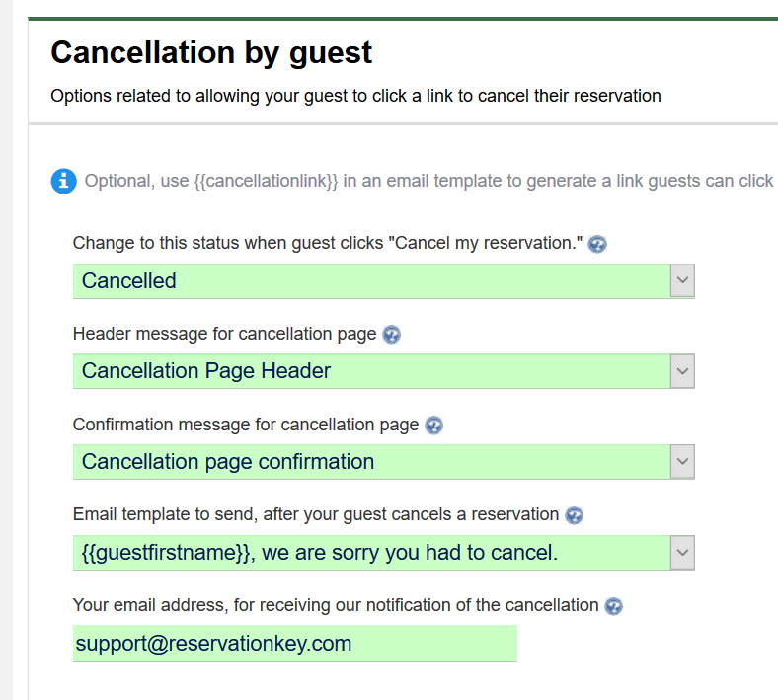Click "Header message for cancellation page" label
Viewport: 778px width, 700px height.
coord(224,334)
